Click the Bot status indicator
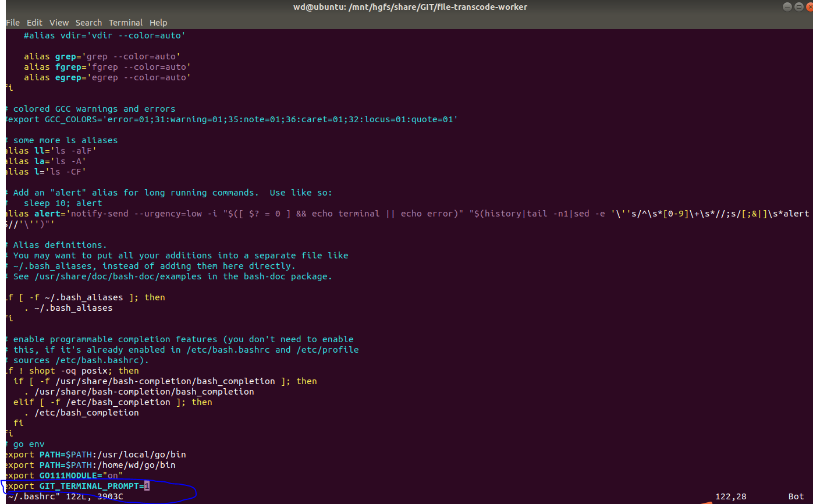Image resolution: width=813 pixels, height=504 pixels. click(796, 496)
